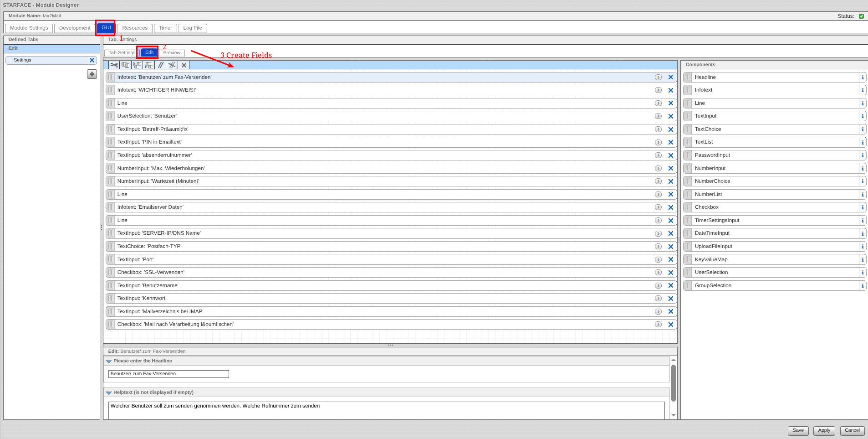Screen dimensions: 868x439
Task: Collapse the Helptext section
Action: click(x=109, y=393)
